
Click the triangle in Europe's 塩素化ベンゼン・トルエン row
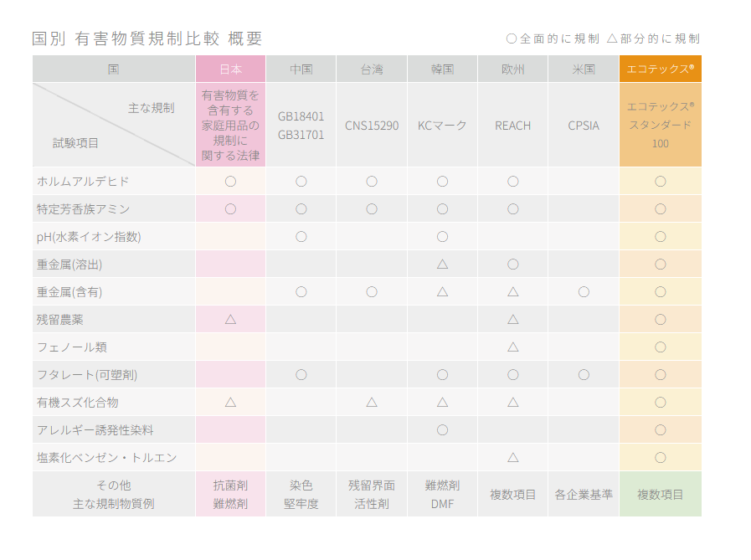512,457
